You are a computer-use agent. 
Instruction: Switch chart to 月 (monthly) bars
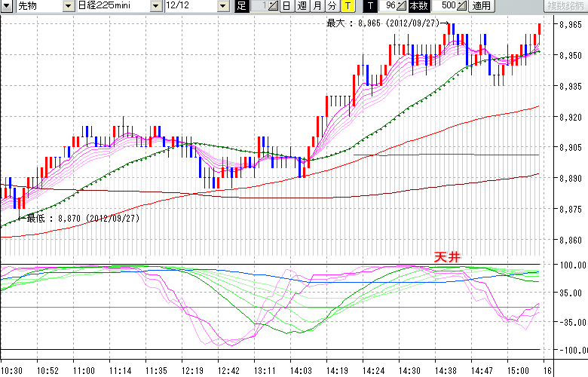(317, 6)
